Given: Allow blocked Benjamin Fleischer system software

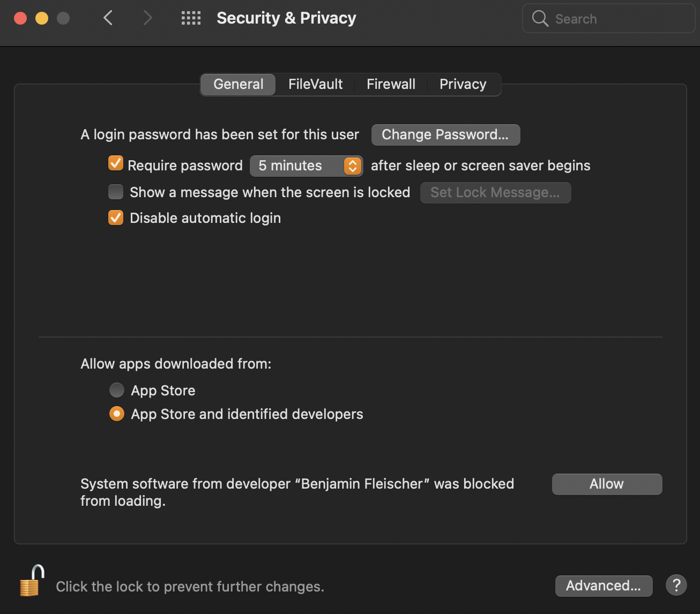Looking at the screenshot, I should point(607,484).
